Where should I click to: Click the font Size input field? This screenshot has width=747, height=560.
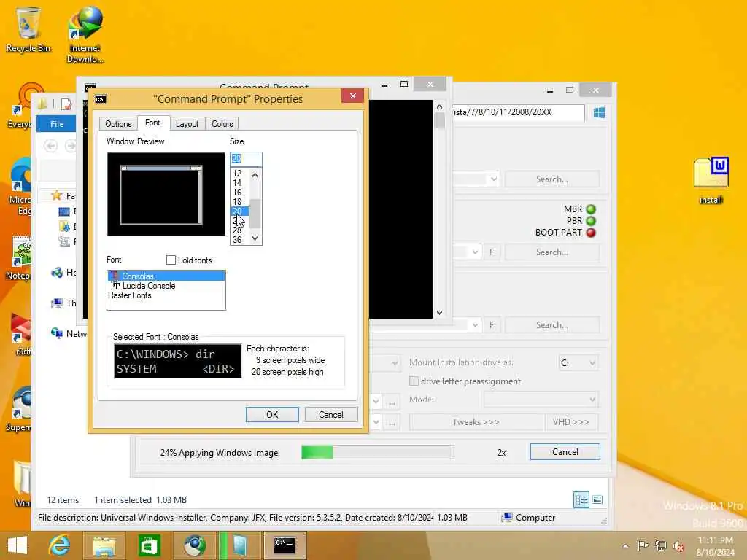click(x=246, y=158)
